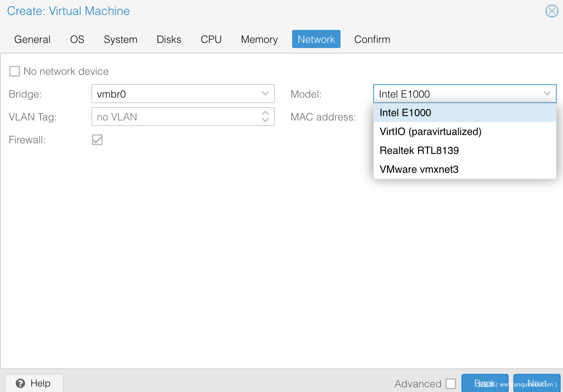Open the Memory tab
This screenshot has height=392, width=563.
(259, 39)
